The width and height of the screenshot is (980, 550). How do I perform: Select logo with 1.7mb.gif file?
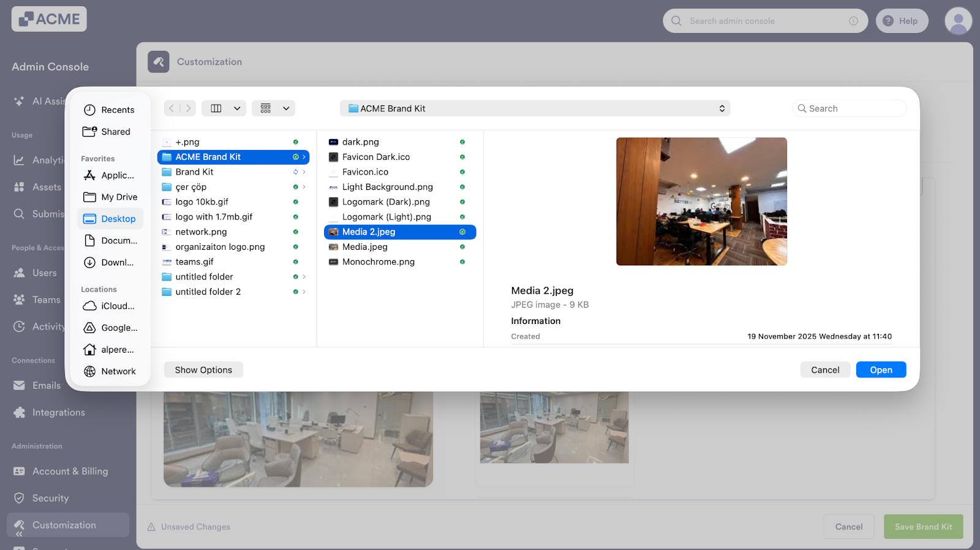[233, 217]
